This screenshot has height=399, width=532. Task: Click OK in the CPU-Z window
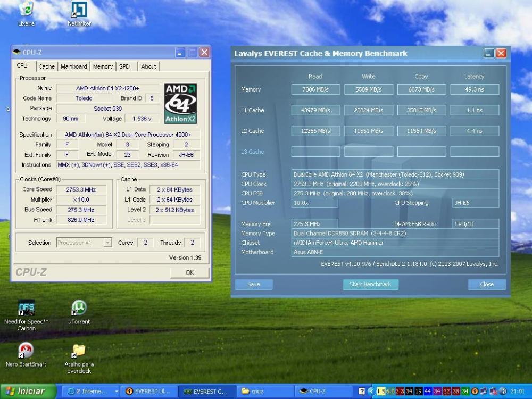189,272
